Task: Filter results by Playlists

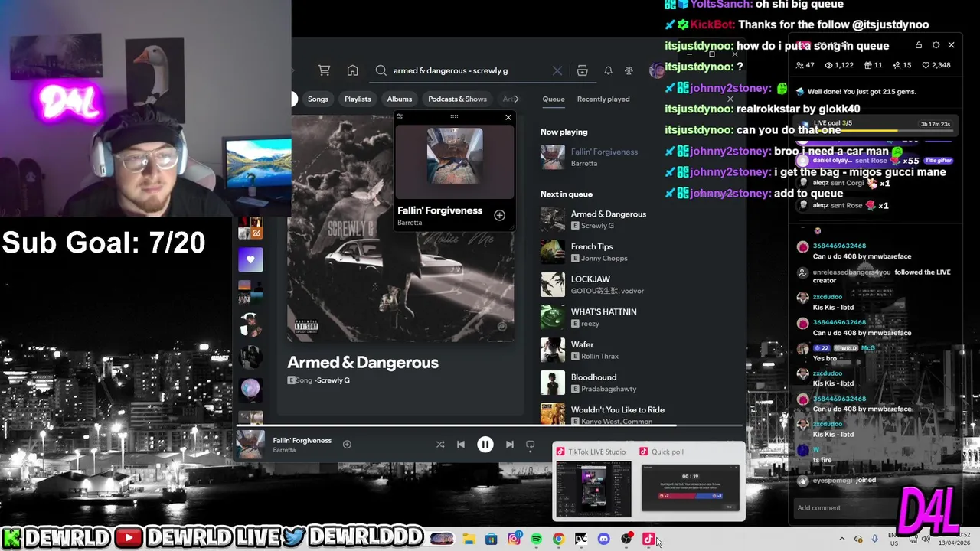Action: click(358, 99)
